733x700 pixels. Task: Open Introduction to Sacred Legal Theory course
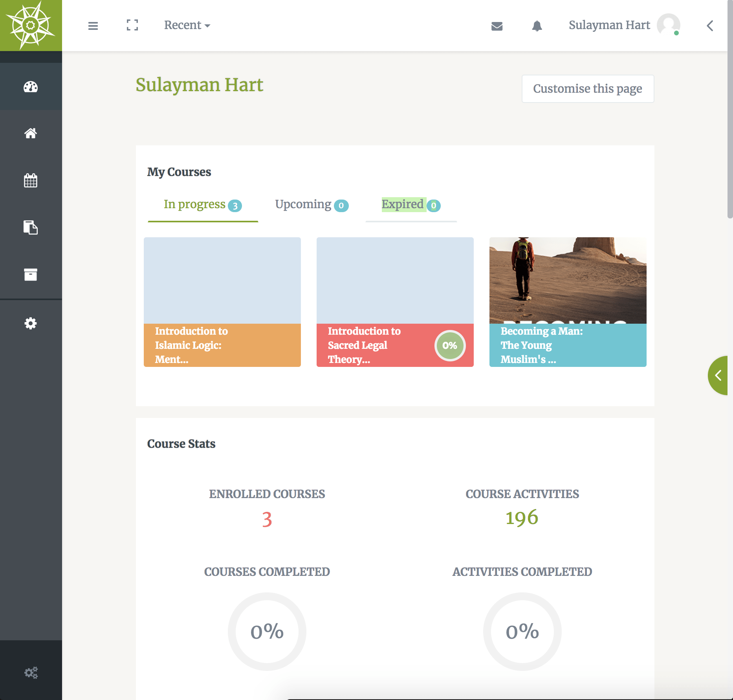[395, 302]
